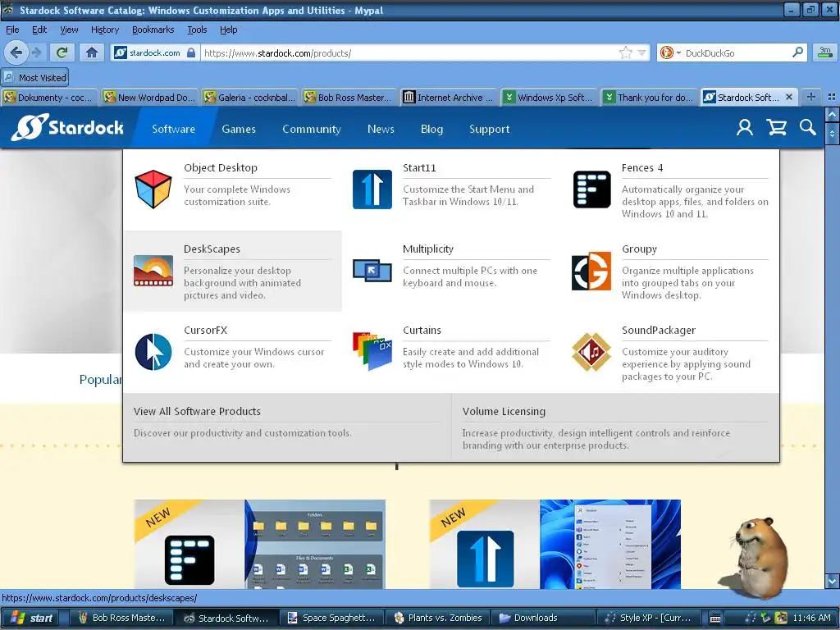Switch to the New Wordpad Do... tab

pyautogui.click(x=149, y=97)
